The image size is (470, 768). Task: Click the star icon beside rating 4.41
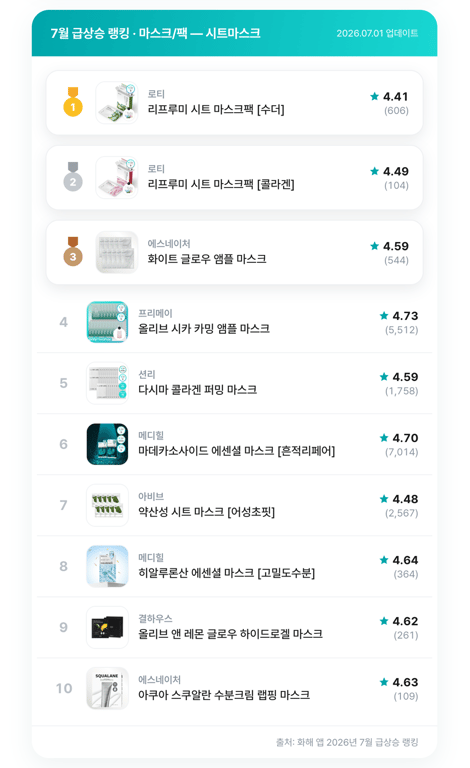(x=375, y=96)
